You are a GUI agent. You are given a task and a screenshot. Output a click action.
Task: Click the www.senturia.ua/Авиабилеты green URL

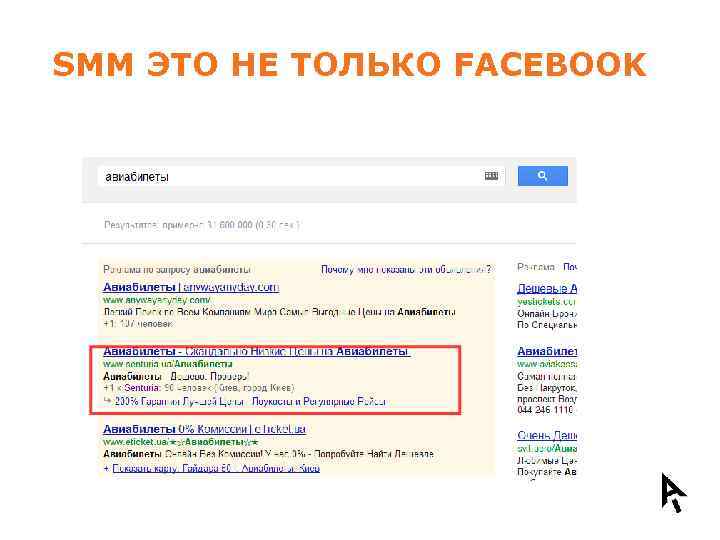(x=168, y=364)
